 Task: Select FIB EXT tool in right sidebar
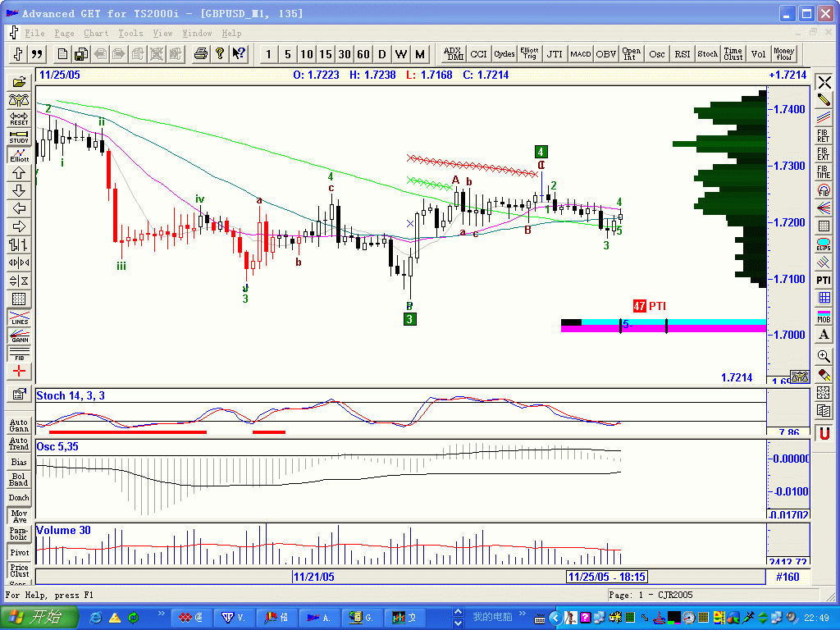824,154
